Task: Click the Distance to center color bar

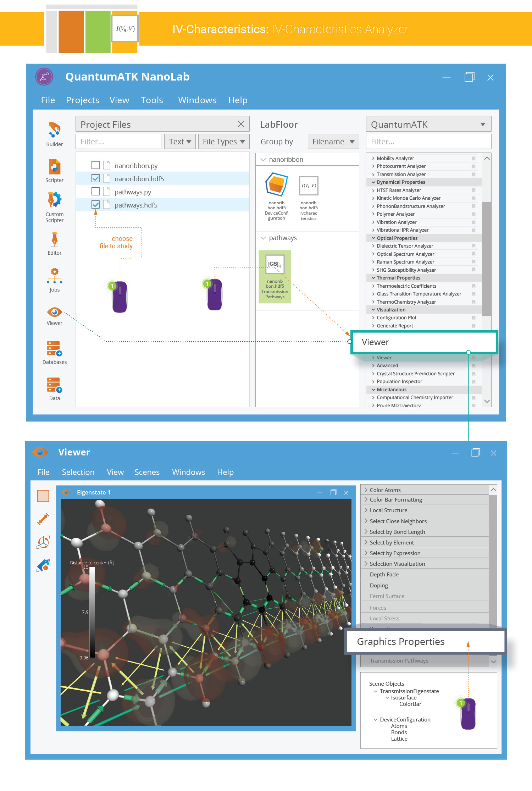Action: pos(92,612)
